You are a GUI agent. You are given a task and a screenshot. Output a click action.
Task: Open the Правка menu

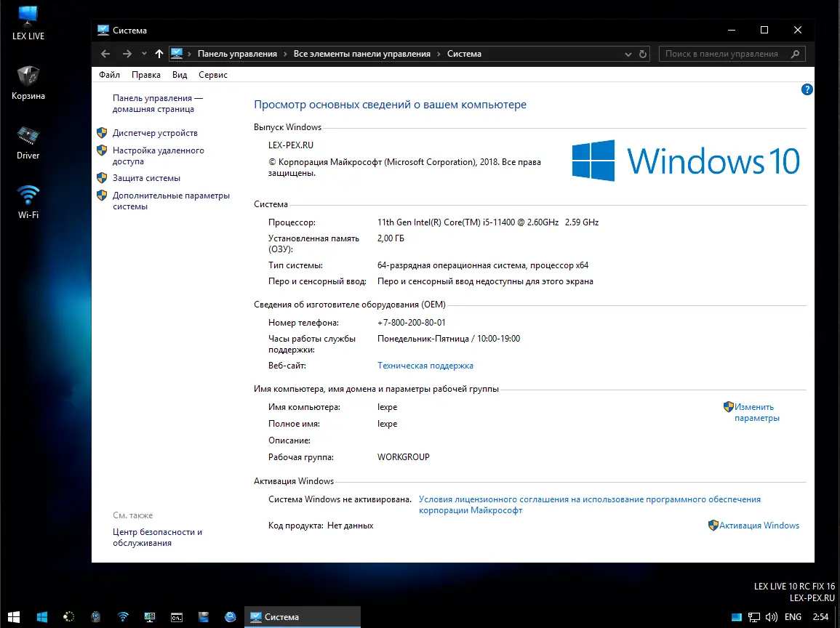145,75
